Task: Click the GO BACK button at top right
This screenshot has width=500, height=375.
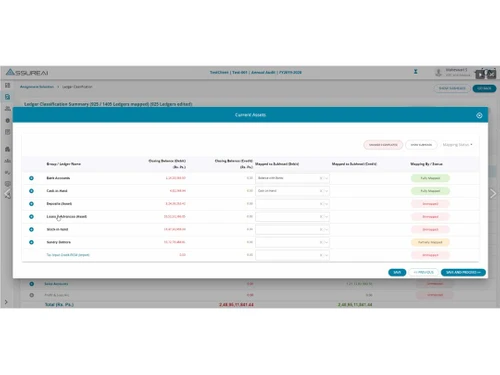Action: [484, 88]
